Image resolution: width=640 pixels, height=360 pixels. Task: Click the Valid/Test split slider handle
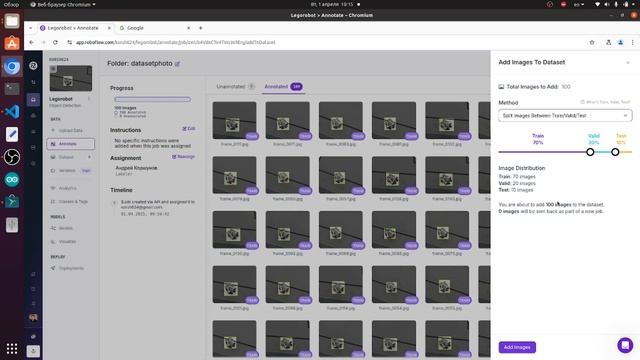point(615,152)
